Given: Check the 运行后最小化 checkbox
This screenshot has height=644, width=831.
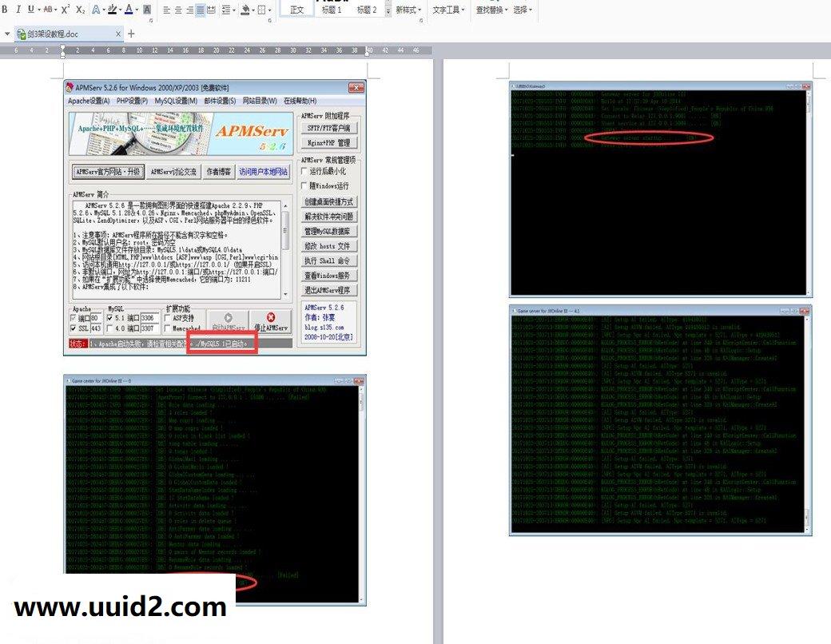Looking at the screenshot, I should point(304,171).
